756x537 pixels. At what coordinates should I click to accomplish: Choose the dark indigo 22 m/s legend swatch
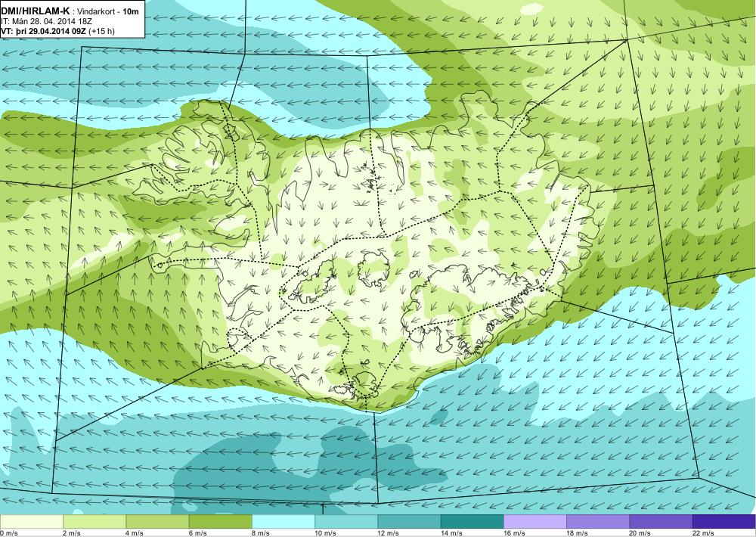723,522
